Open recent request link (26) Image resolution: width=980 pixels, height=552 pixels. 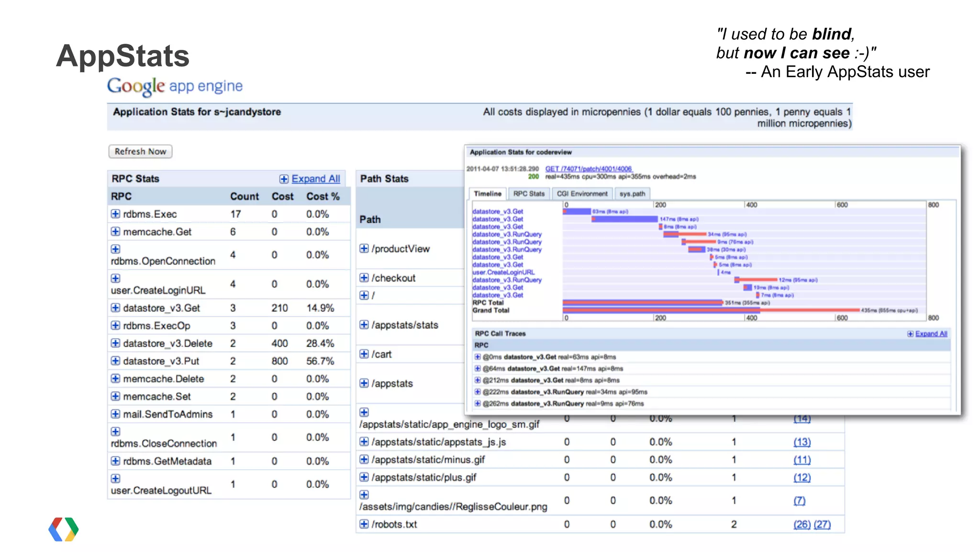802,524
